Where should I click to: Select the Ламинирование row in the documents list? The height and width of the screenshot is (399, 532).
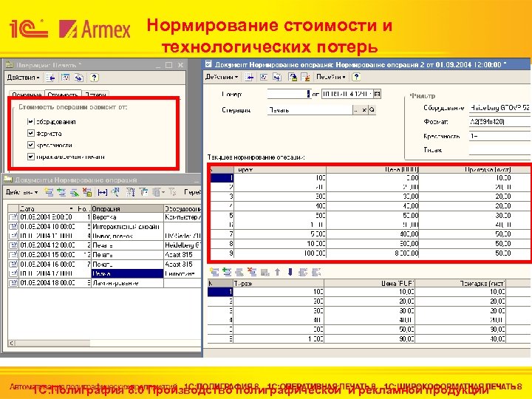point(104,283)
